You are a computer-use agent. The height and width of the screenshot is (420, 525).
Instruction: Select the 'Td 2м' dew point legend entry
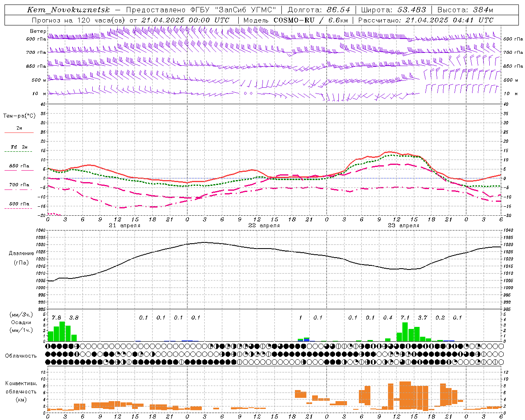tap(19, 147)
